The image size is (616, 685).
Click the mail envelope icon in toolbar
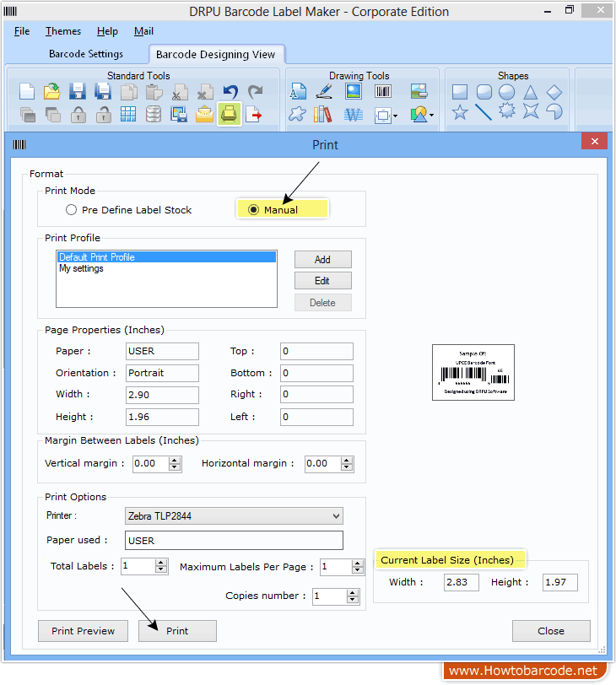click(x=204, y=115)
